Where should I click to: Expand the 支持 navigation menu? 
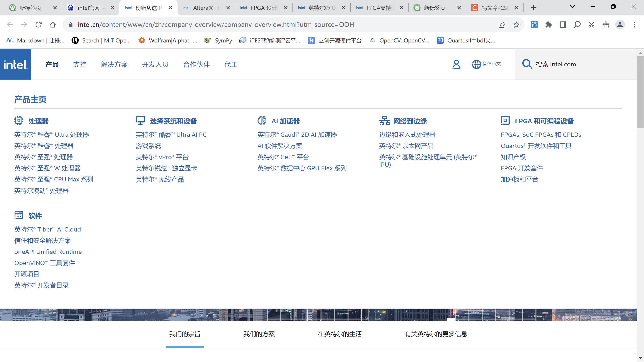(80, 64)
